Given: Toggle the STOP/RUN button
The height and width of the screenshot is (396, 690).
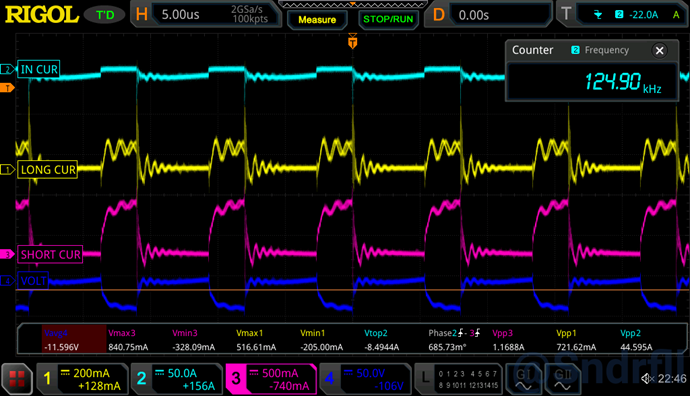Looking at the screenshot, I should [x=388, y=19].
